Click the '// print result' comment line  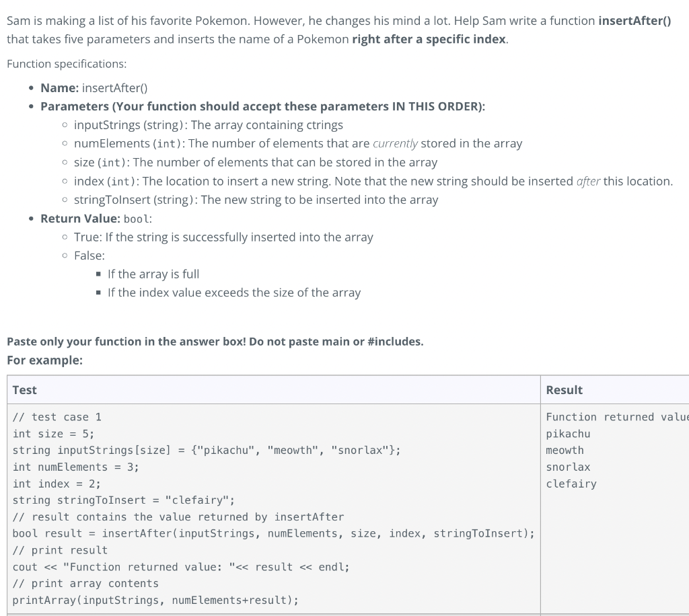click(x=60, y=551)
